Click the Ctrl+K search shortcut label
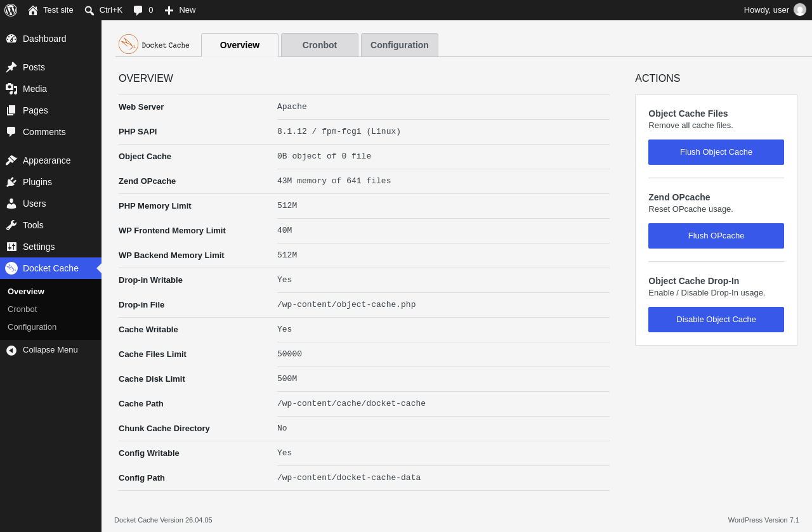 coord(111,10)
